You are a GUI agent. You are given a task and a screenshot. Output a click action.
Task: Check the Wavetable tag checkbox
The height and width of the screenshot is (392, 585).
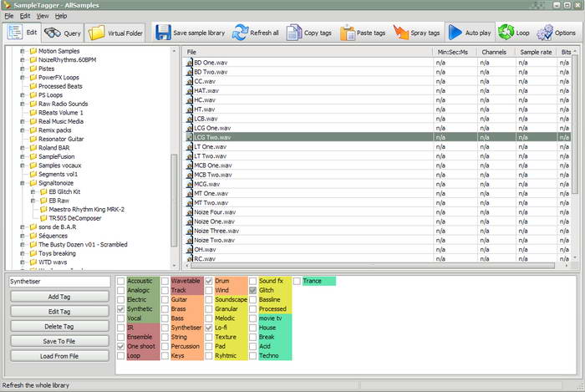(x=165, y=281)
